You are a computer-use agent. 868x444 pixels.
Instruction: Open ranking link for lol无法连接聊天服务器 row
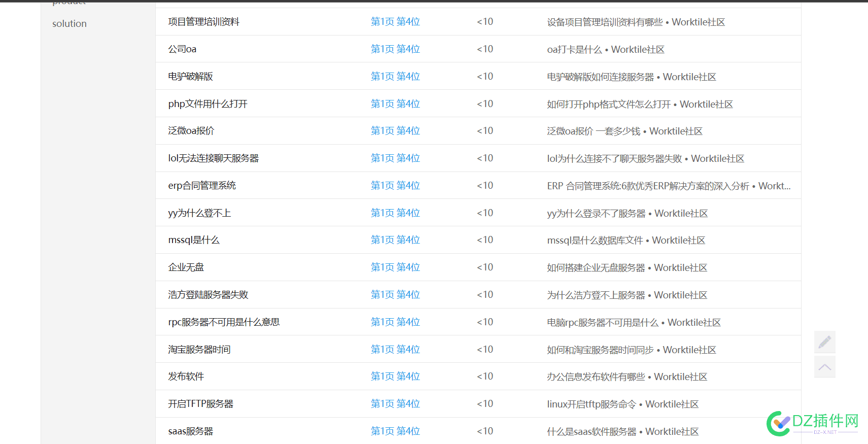click(395, 158)
